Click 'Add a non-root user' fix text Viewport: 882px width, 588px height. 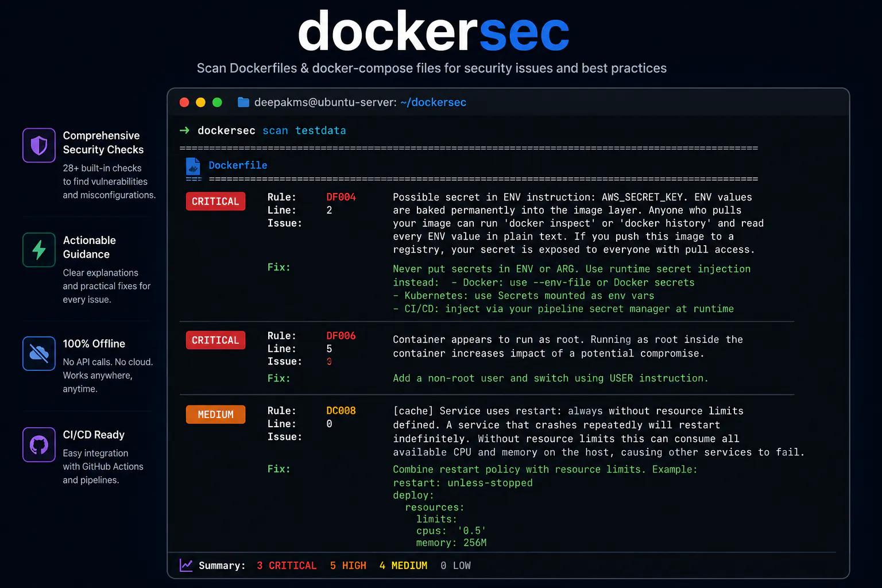pos(551,378)
